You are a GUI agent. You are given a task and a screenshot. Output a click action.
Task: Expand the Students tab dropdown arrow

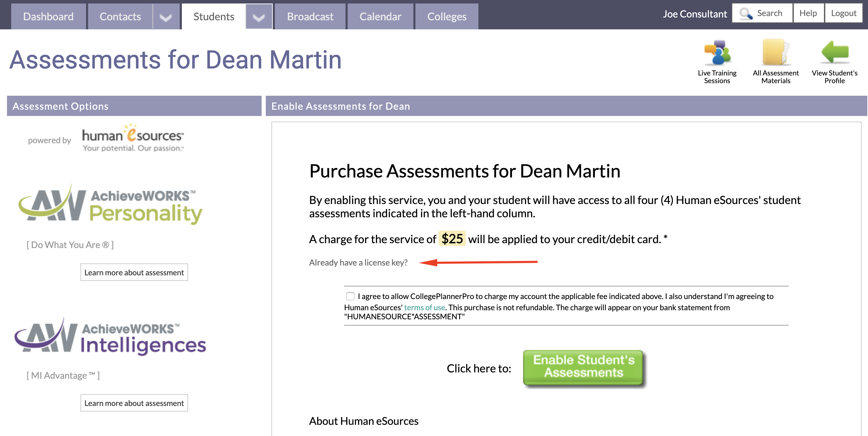pos(259,17)
